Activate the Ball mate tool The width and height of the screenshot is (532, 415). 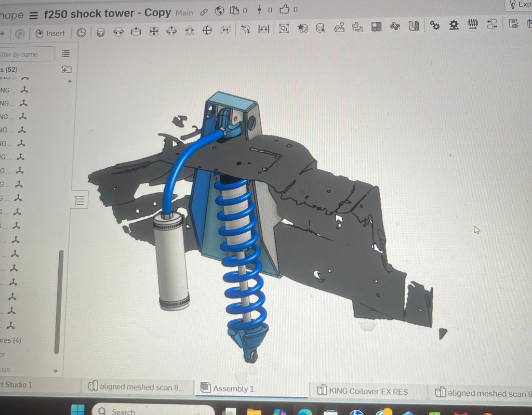(207, 31)
